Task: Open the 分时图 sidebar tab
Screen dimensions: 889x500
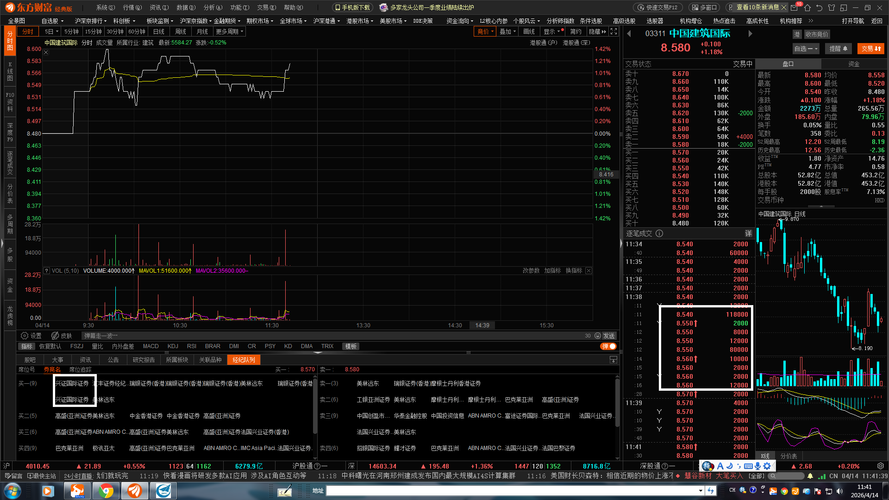Action: [x=10, y=41]
